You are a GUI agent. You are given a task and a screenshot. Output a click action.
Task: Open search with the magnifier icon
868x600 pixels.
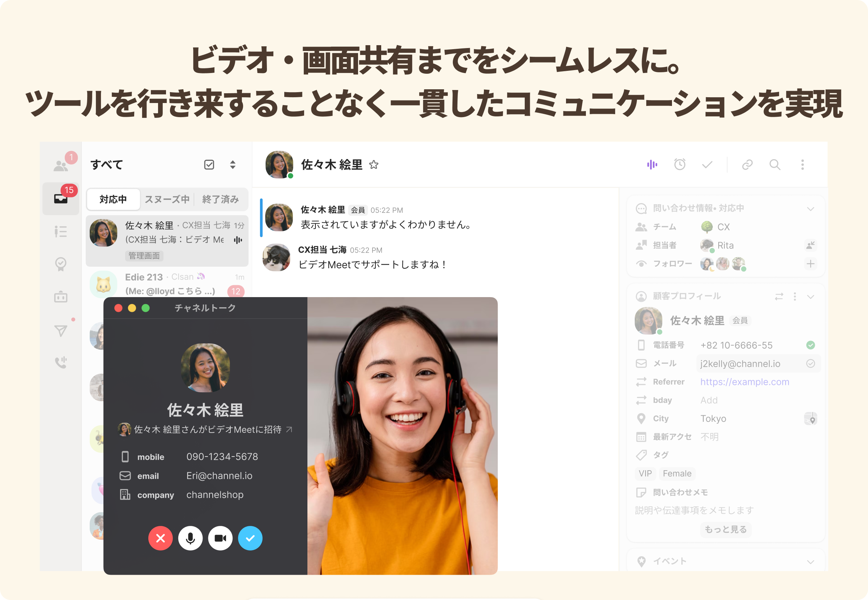pos(775,165)
